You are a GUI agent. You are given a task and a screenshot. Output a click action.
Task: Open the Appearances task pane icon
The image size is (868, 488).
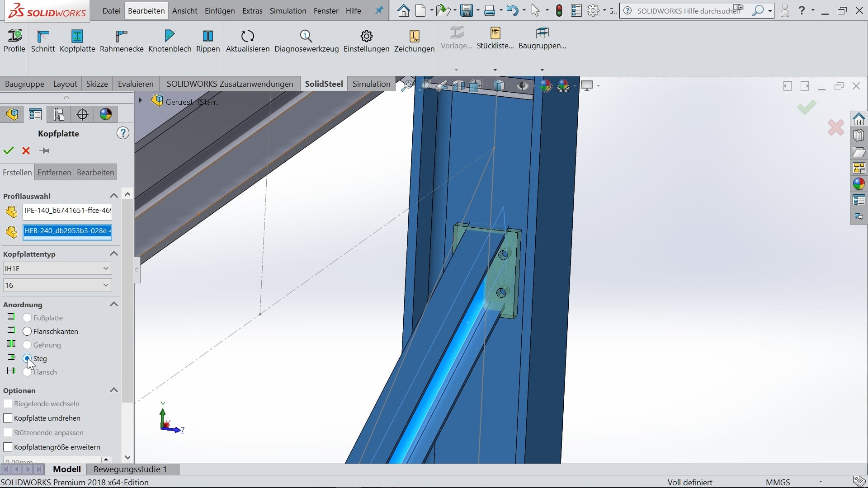(859, 184)
